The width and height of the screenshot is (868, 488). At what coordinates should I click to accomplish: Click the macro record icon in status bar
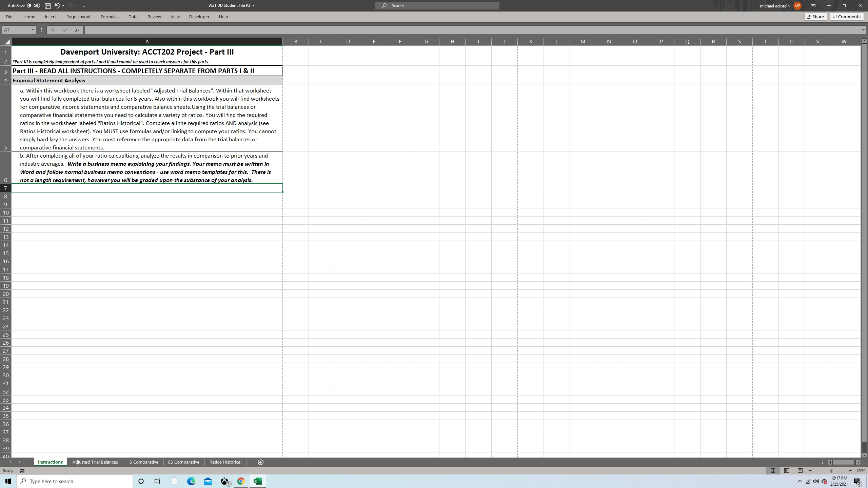[x=22, y=471]
